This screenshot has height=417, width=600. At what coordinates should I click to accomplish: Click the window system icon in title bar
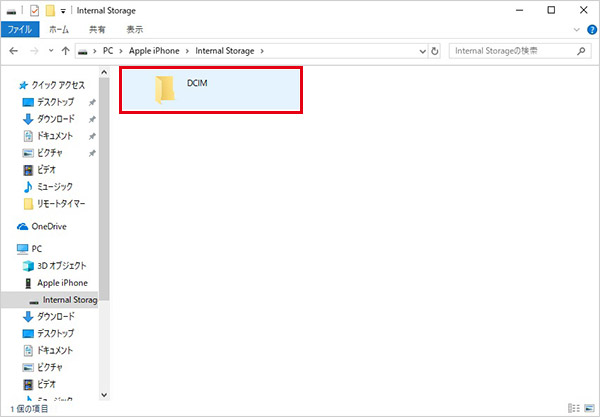11,11
